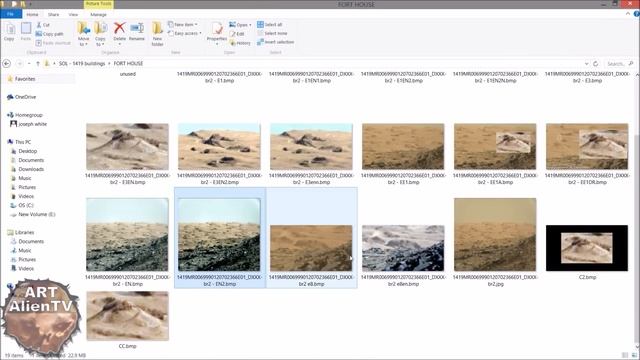
Task: Select the EE1.bmp thumbnail
Action: 403,147
